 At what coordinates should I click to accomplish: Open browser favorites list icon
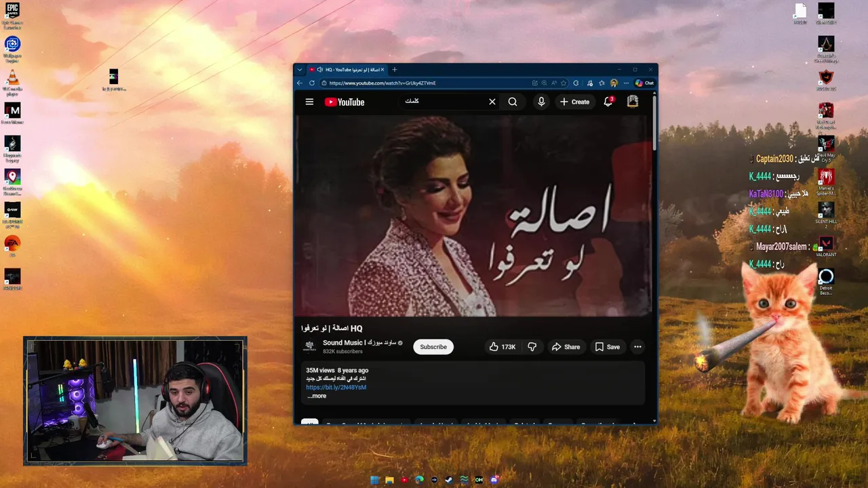(x=602, y=83)
